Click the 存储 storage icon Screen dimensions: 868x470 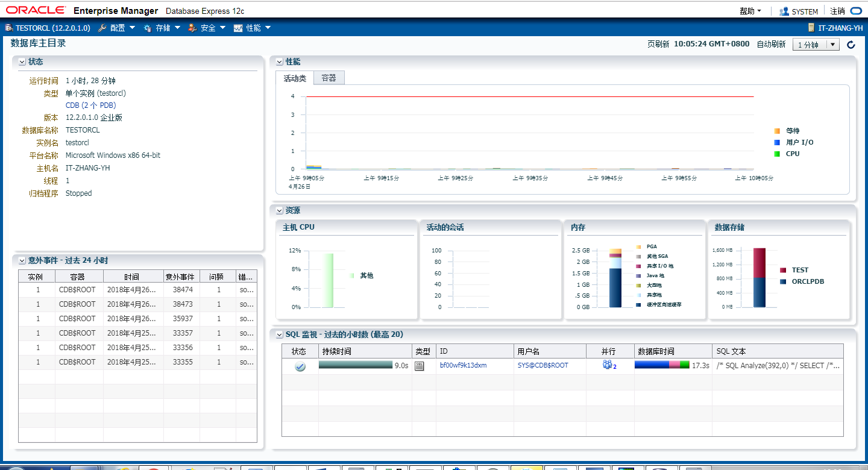point(148,28)
